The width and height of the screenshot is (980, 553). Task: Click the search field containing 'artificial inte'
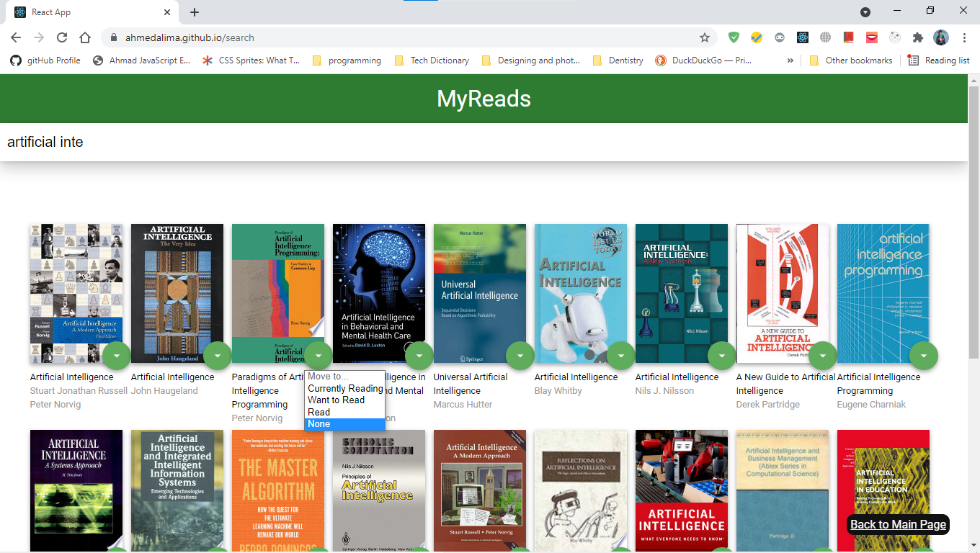[x=484, y=142]
